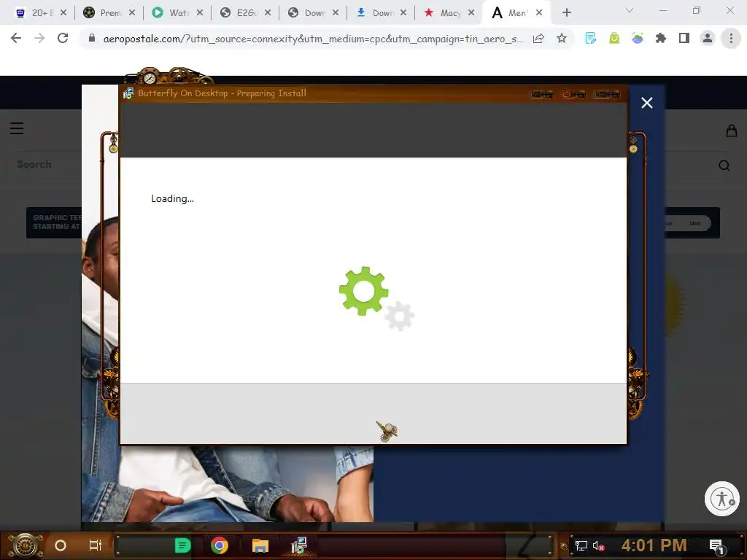Focus the aeropostale.com address bar
747x560 pixels.
[313, 39]
